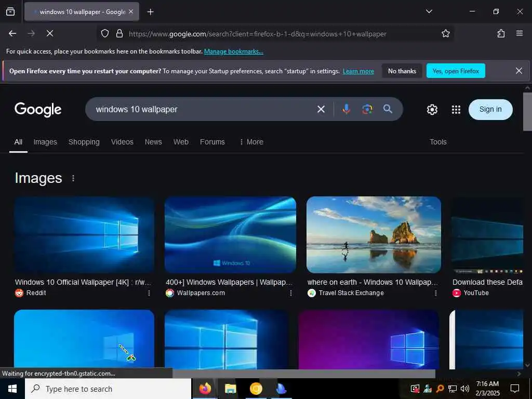Viewport: 532px width, 399px height.
Task: Choose Yes, open Firefox button
Action: point(456,71)
